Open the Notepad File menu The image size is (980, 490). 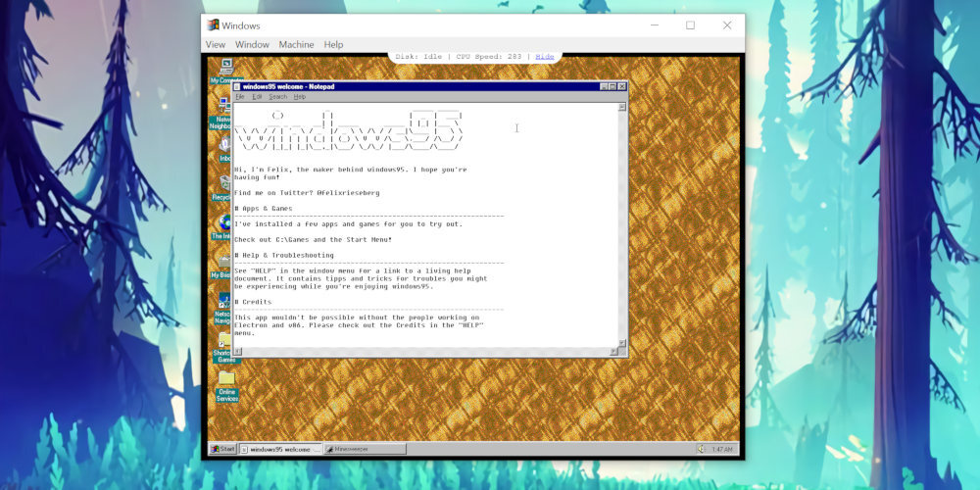pos(239,97)
